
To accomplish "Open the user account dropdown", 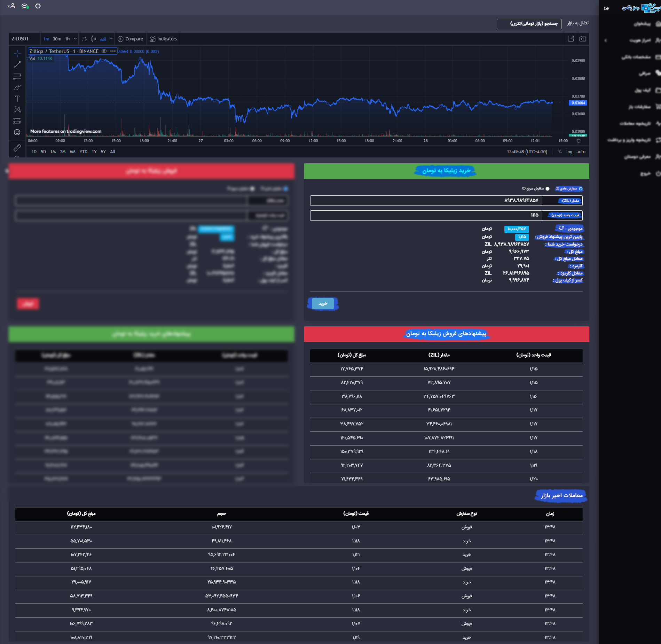I will 11,6.
